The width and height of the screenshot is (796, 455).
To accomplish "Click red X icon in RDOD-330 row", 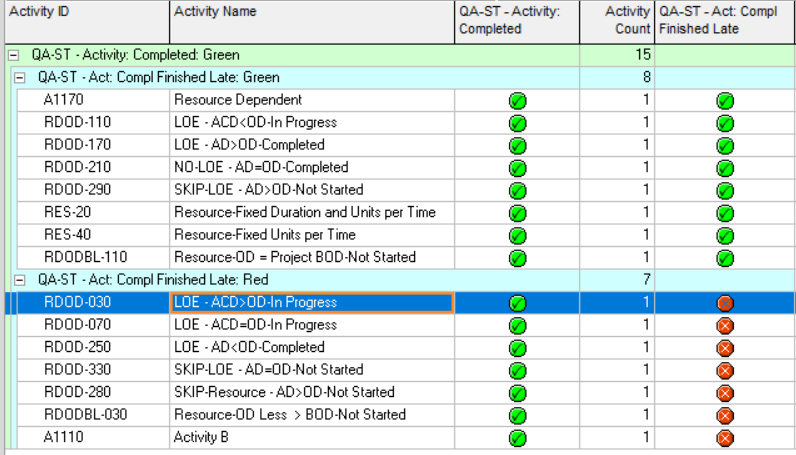I will (725, 370).
